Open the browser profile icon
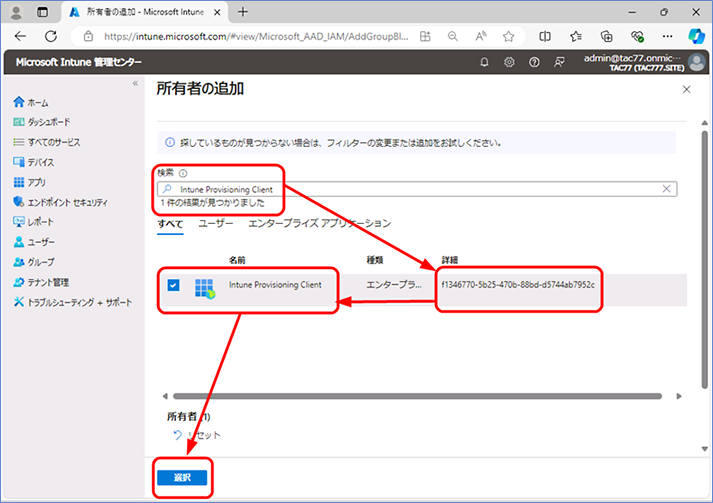Screen dimensions: 713x503 coord(16,12)
